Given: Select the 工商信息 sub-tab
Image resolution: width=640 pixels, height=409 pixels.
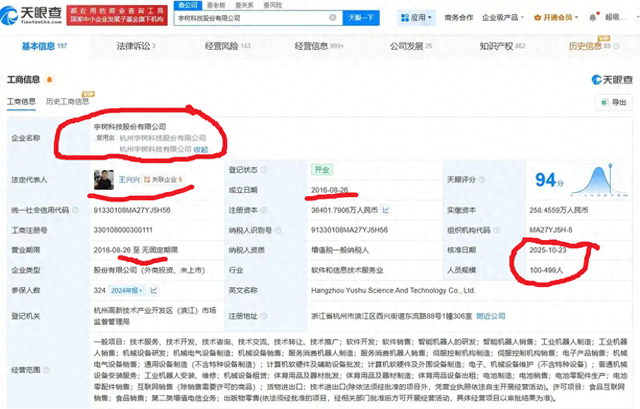Looking at the screenshot, I should [x=21, y=101].
